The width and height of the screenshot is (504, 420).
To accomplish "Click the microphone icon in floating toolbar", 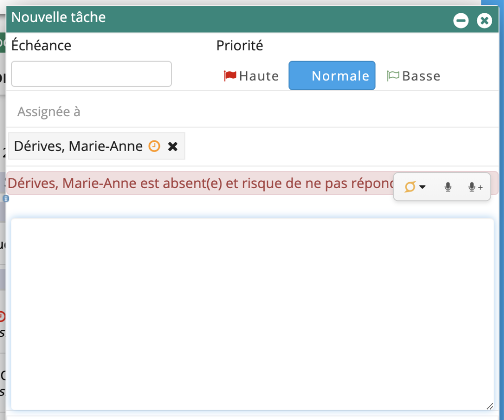I will coord(447,187).
